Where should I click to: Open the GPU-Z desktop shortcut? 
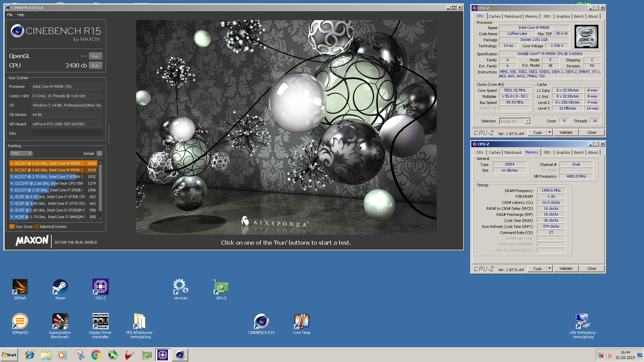[x=221, y=289]
